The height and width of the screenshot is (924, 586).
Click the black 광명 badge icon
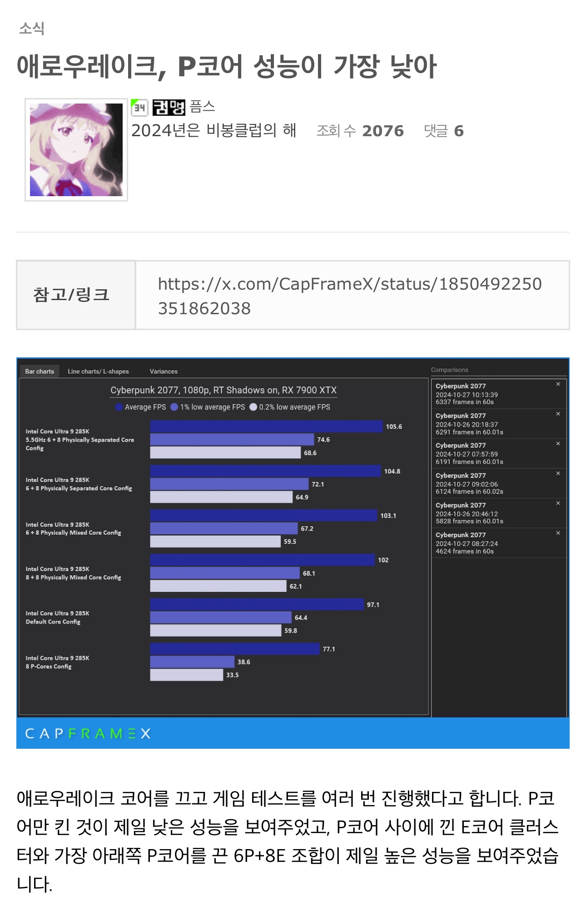(169, 107)
